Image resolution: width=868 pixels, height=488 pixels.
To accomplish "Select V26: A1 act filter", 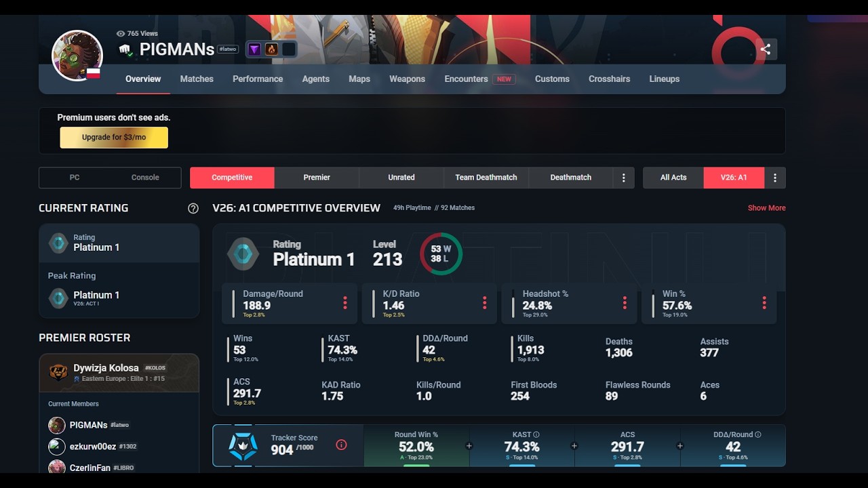I will coord(734,178).
